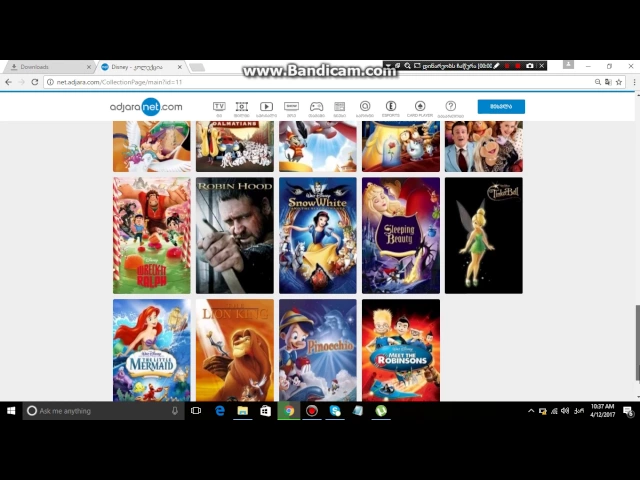
Task: Switch to the Downloads tab
Action: coord(48,67)
